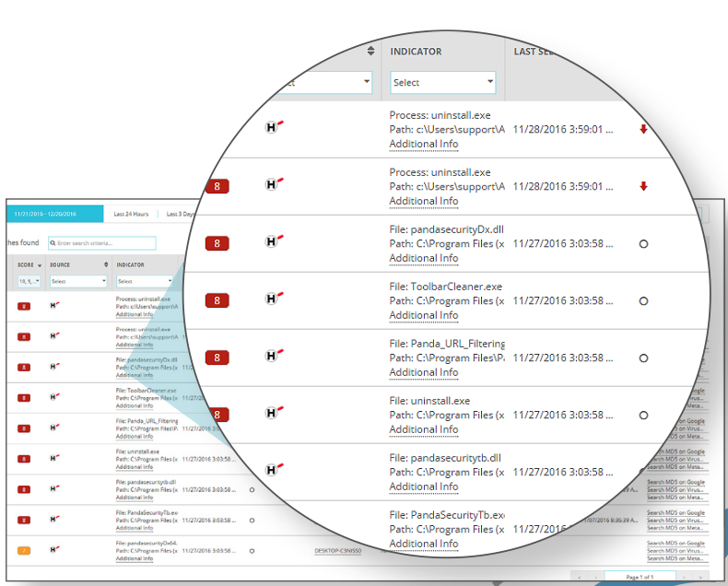
Task: Click Search MD5 on Meta link in last row
Action: click(675, 558)
